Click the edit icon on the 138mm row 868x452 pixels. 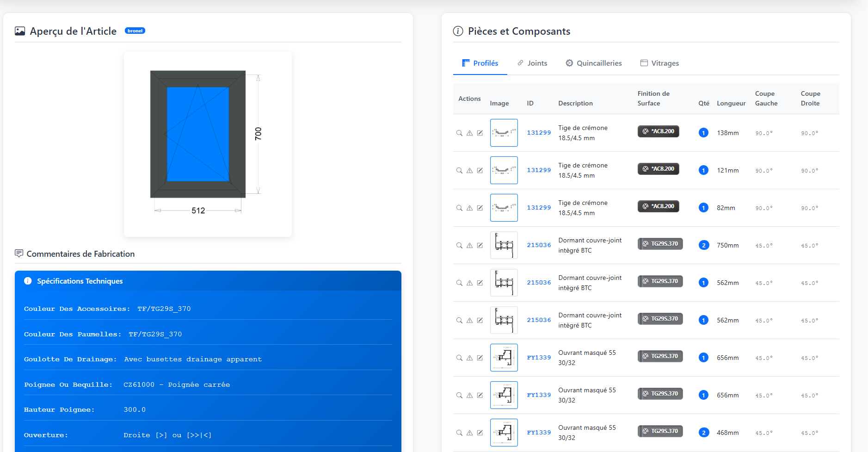click(x=480, y=133)
